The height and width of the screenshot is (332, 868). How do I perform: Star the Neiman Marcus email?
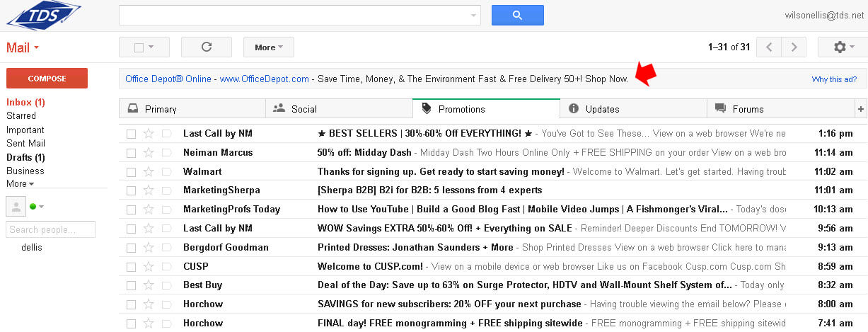click(149, 153)
